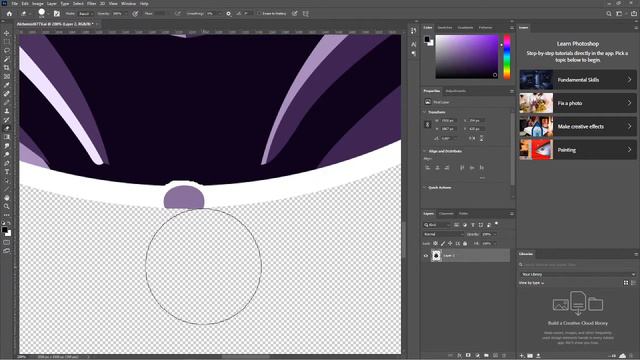Switch to the Swatches tab

click(444, 27)
